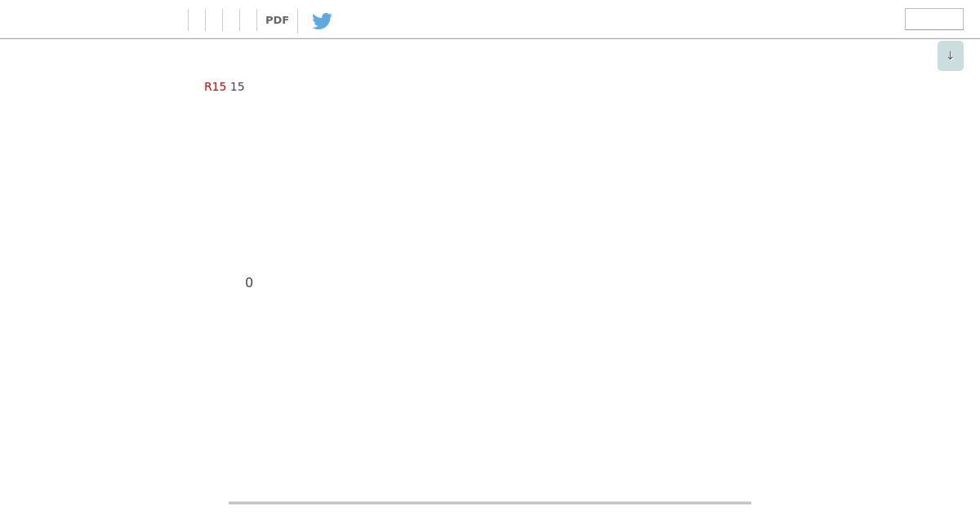
Task: Tweet this page with the Twitter icon
Action: 322,20
